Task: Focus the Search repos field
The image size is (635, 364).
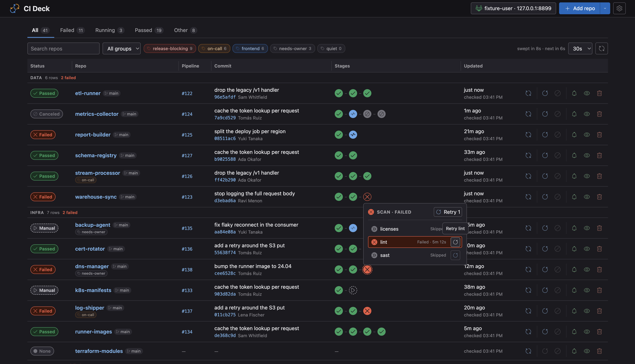Action: click(63, 48)
